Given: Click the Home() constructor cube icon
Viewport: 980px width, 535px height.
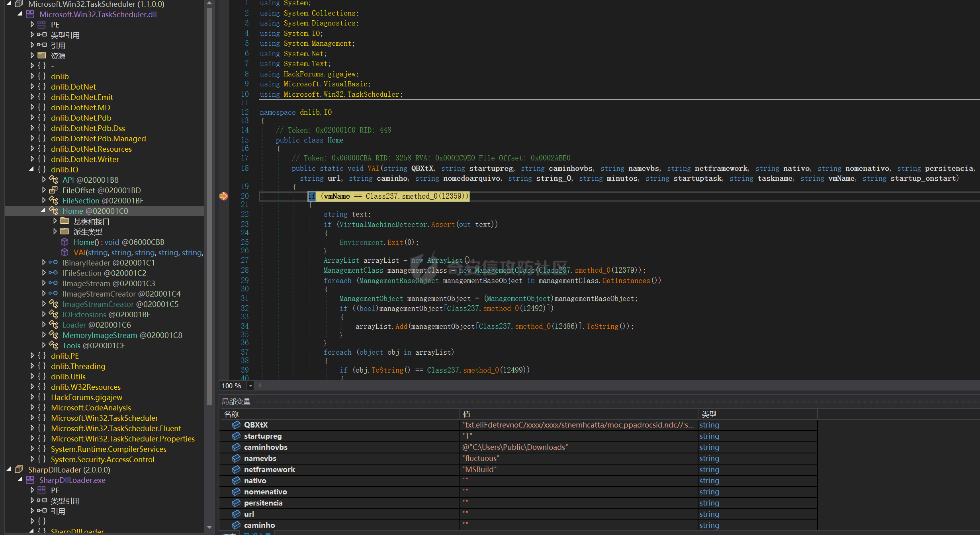Looking at the screenshot, I should (x=65, y=242).
